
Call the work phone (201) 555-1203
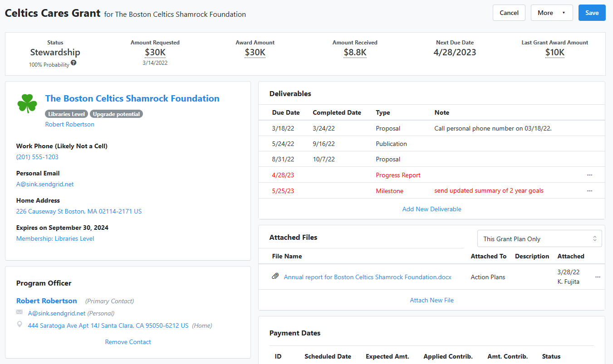[37, 157]
